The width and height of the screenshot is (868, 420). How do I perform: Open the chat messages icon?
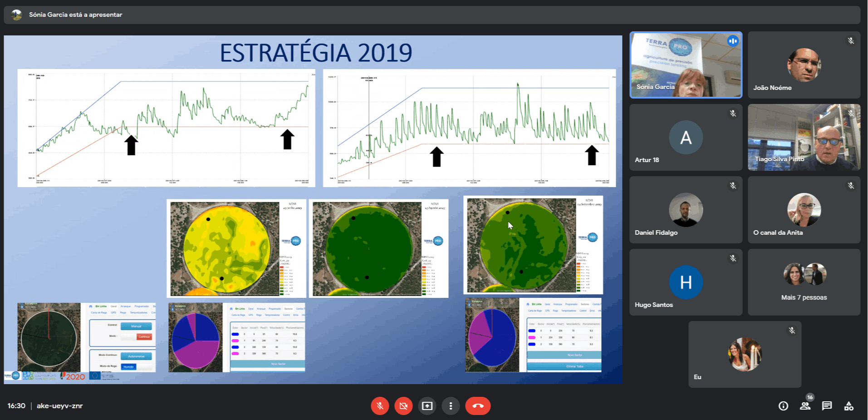(x=827, y=406)
